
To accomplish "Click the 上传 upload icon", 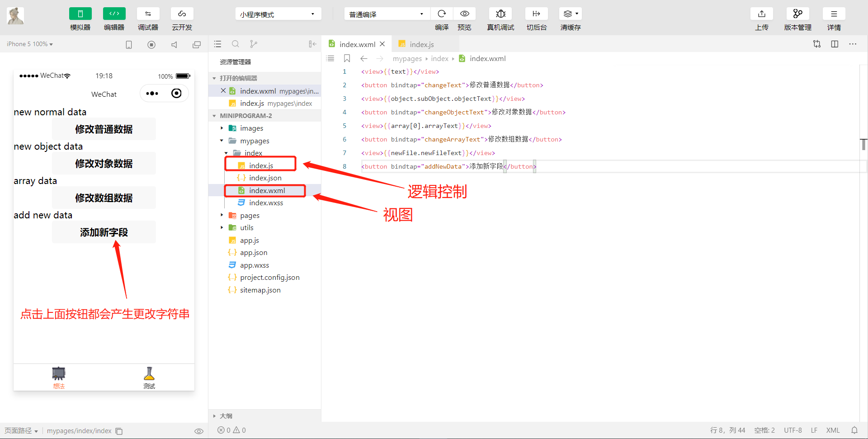I will [762, 14].
